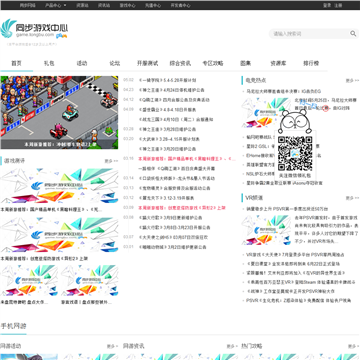Open VR news about 6月22日正式登场
360x360 pixels.
293,264
